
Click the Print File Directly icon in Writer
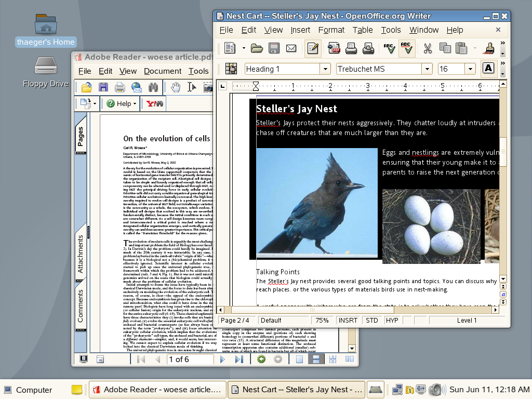point(351,48)
